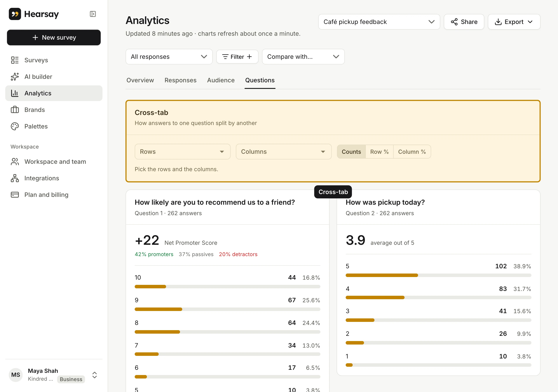Click the bar for rating 5 in pickup
The height and width of the screenshot is (392, 558).
tap(438, 275)
